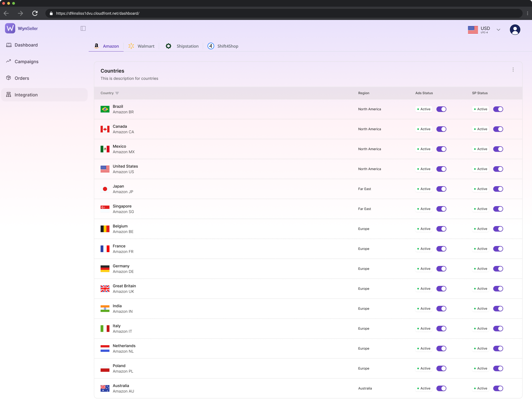Click the Canada flag icon
Screen dimensions: 532x410
tap(105, 129)
